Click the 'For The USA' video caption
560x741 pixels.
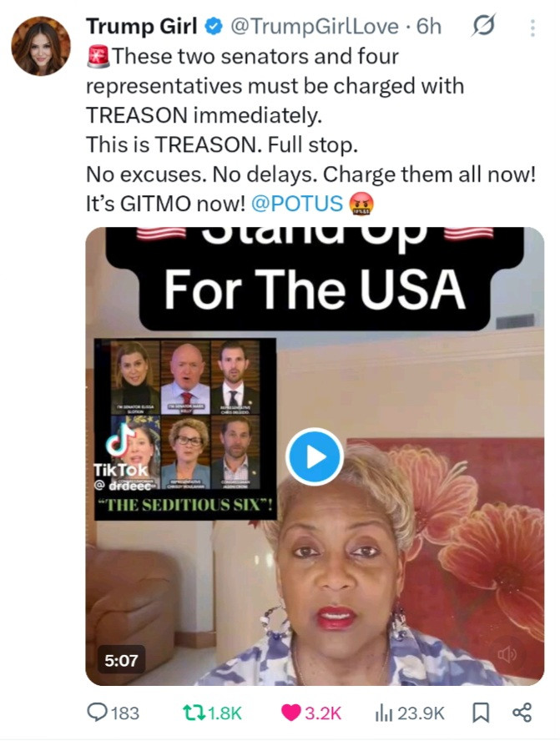pos(315,290)
